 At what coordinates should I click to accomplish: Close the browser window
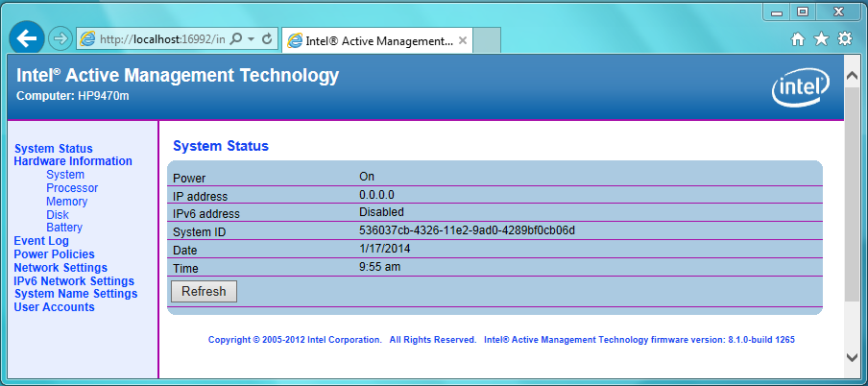click(838, 12)
